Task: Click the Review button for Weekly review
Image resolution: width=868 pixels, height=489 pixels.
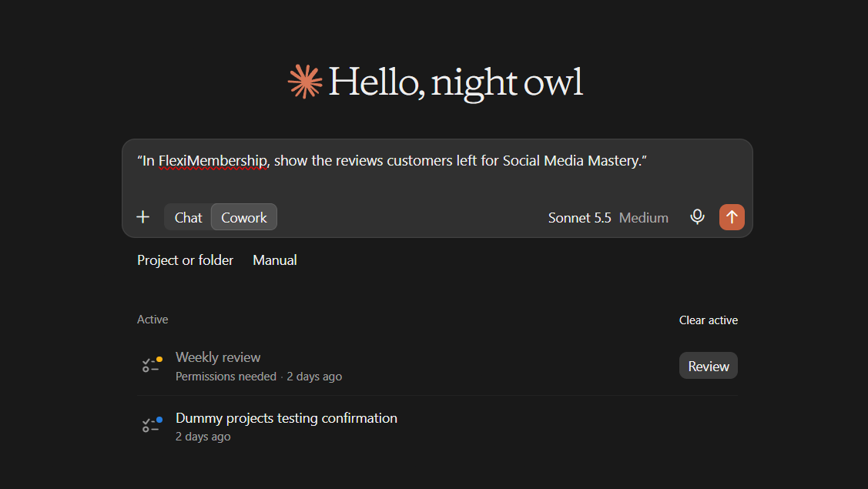Action: pyautogui.click(x=708, y=366)
